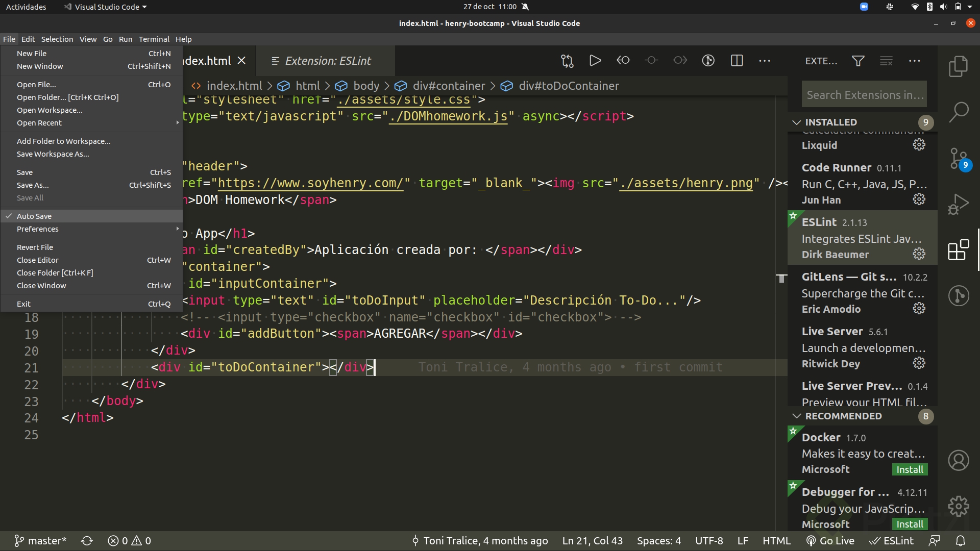Open the Search view in the activity bar
The image size is (980, 551).
[958, 112]
